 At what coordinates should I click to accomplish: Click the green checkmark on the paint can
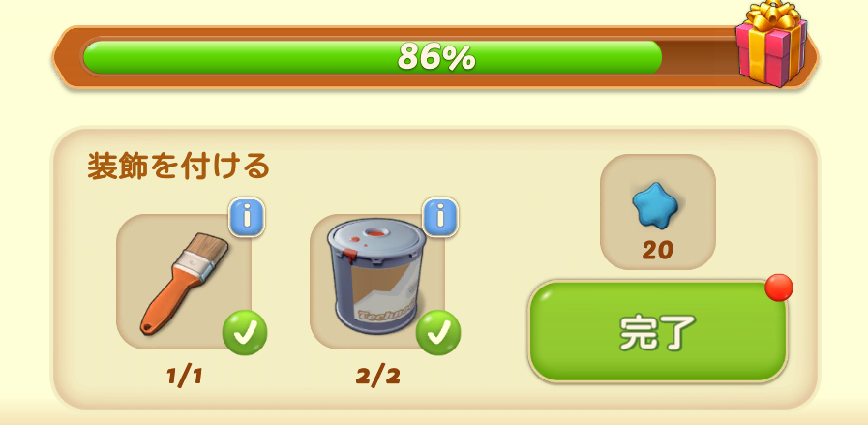coord(438,332)
